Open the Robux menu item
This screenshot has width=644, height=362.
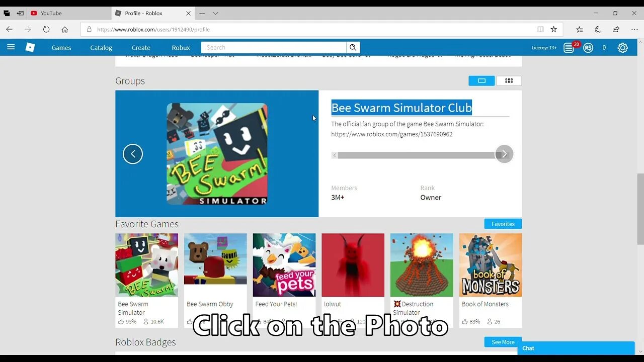pyautogui.click(x=181, y=48)
